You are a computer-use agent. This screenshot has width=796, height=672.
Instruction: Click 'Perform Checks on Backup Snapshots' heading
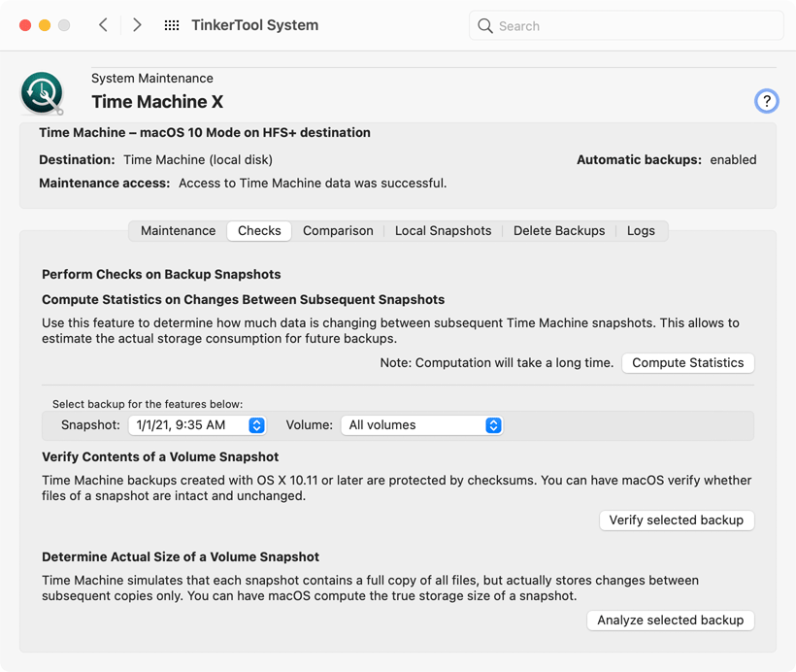point(161,274)
